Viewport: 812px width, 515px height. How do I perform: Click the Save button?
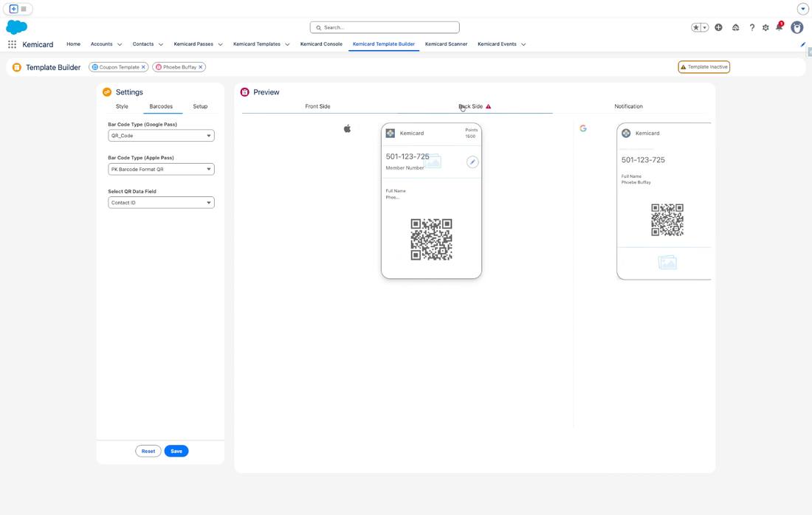click(176, 452)
